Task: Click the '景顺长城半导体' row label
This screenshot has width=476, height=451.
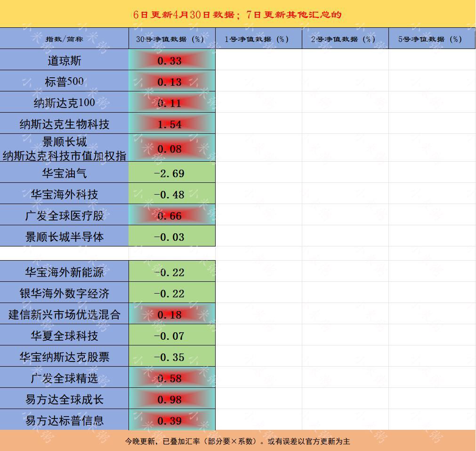Action: pos(65,236)
